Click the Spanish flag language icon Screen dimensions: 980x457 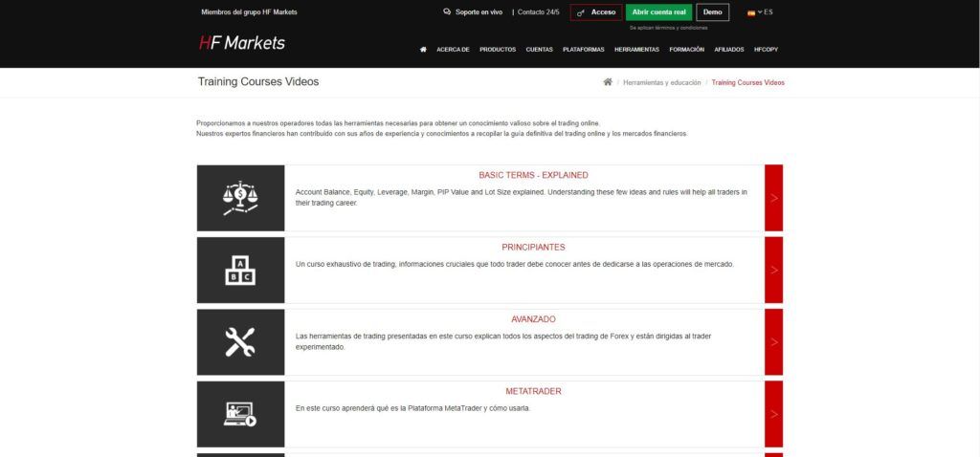[x=751, y=12]
